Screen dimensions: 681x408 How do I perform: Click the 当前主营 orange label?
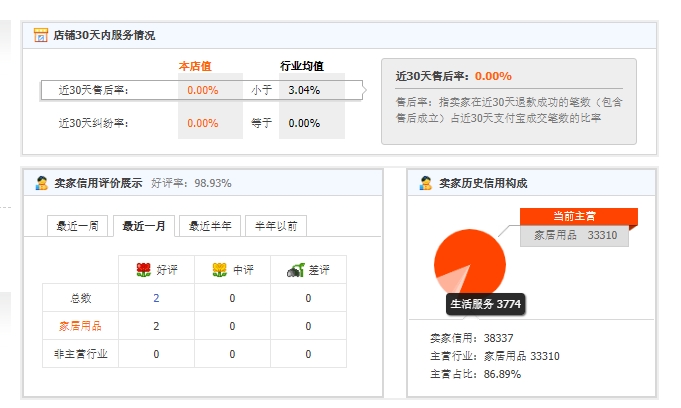click(578, 215)
